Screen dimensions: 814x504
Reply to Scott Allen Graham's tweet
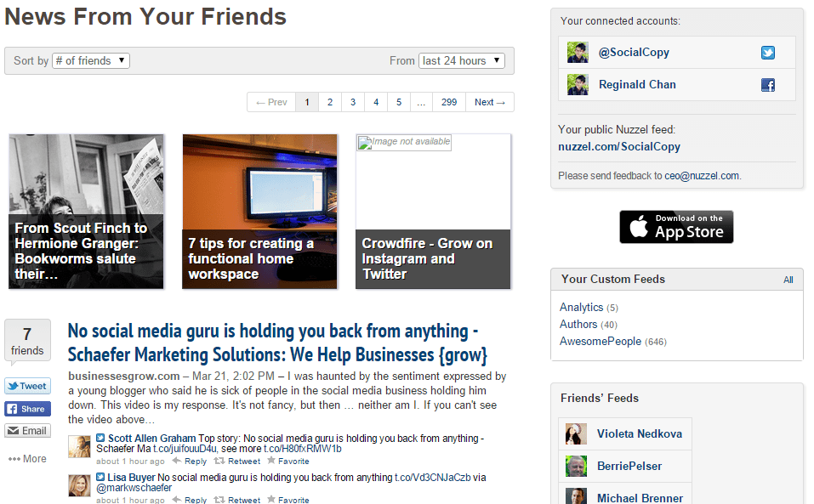point(190,461)
